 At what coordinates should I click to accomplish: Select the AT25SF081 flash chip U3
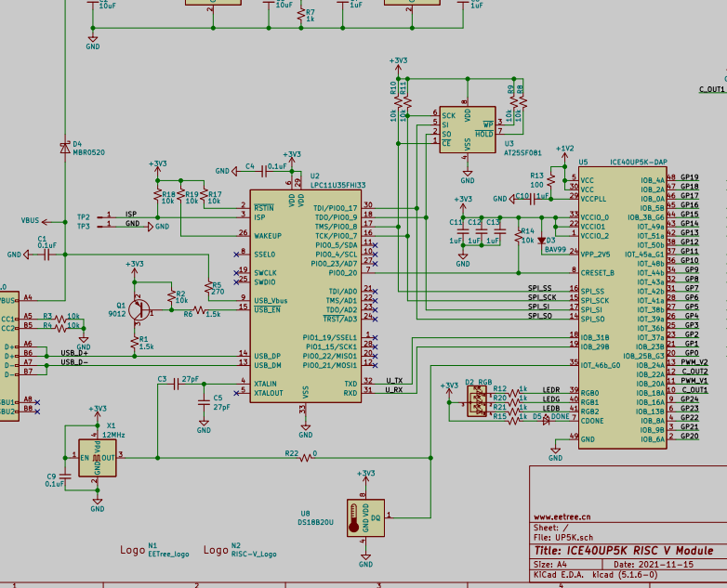468,129
